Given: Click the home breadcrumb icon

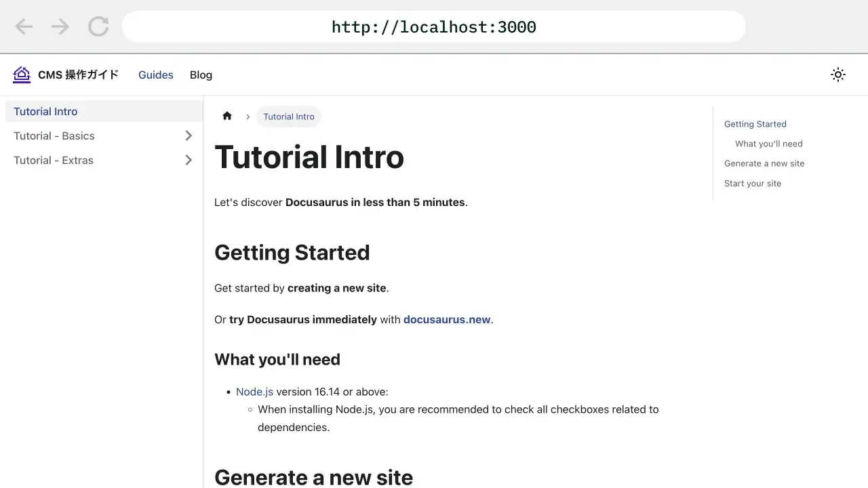Looking at the screenshot, I should point(227,117).
